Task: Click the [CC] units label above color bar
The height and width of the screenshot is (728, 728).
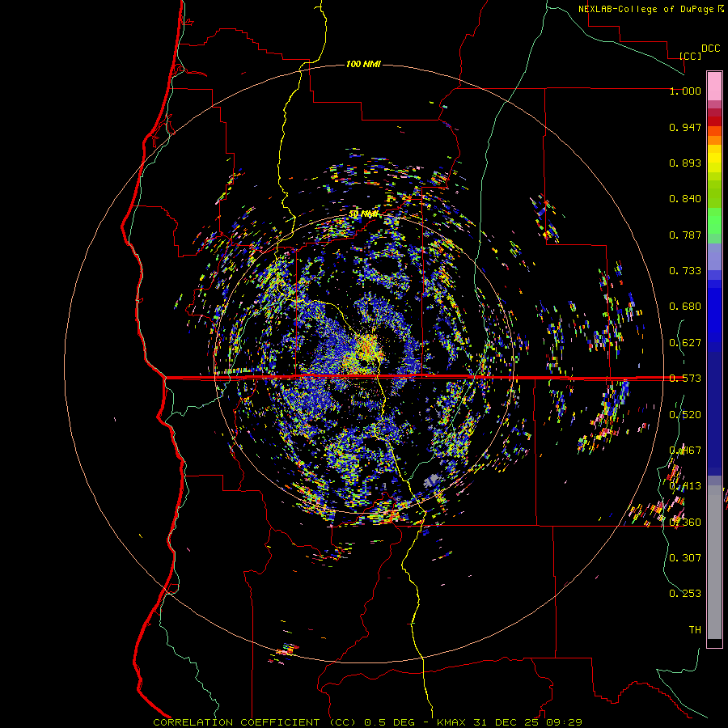Action: [690, 56]
